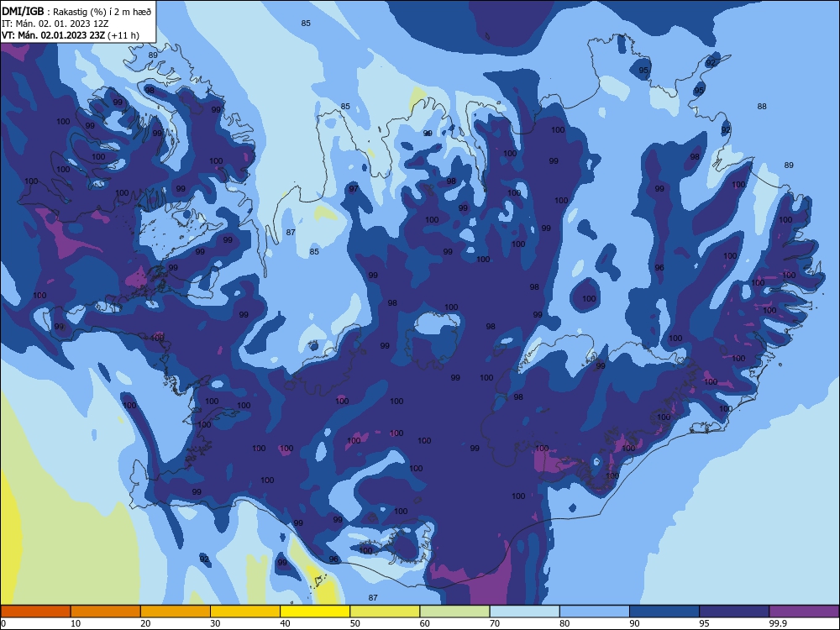Pick the 40–50 bright yellow legend swatch
840x630 pixels.
pyautogui.click(x=315, y=612)
